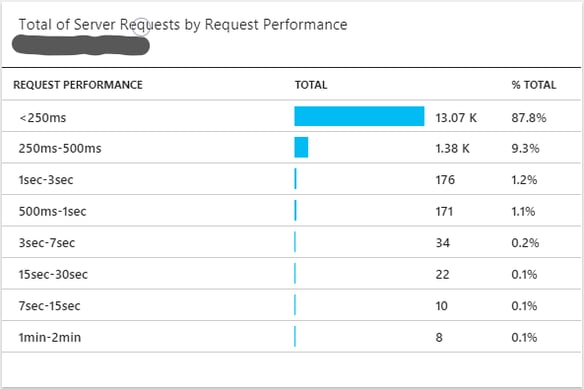The width and height of the screenshot is (584, 389).
Task: Click the blue bar for 250ms-500ms
Action: [x=301, y=147]
